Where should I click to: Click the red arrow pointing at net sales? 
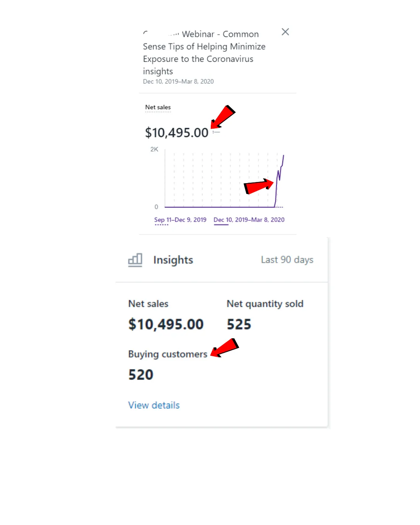point(223,117)
